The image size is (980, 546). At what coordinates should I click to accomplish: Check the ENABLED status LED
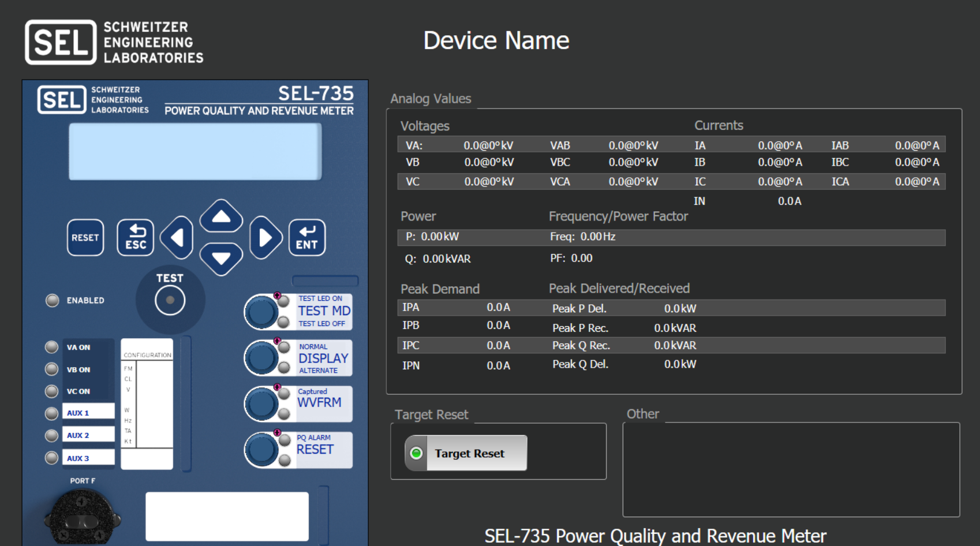[51, 300]
